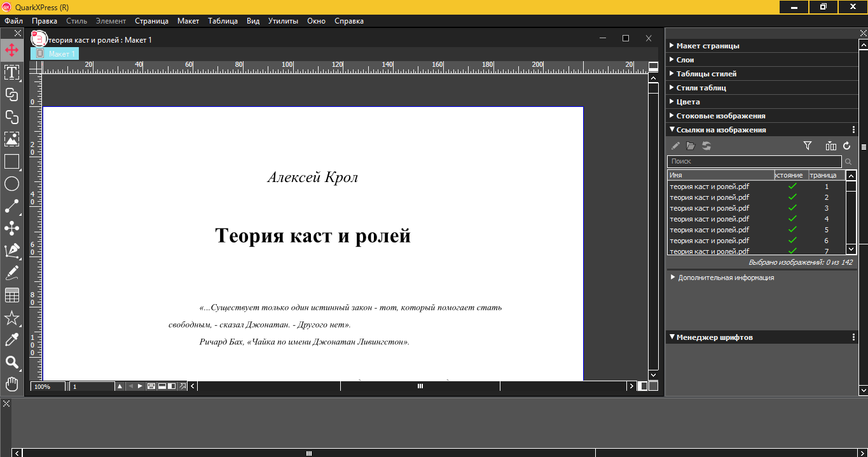Toggle horizontal split view button

point(162,386)
